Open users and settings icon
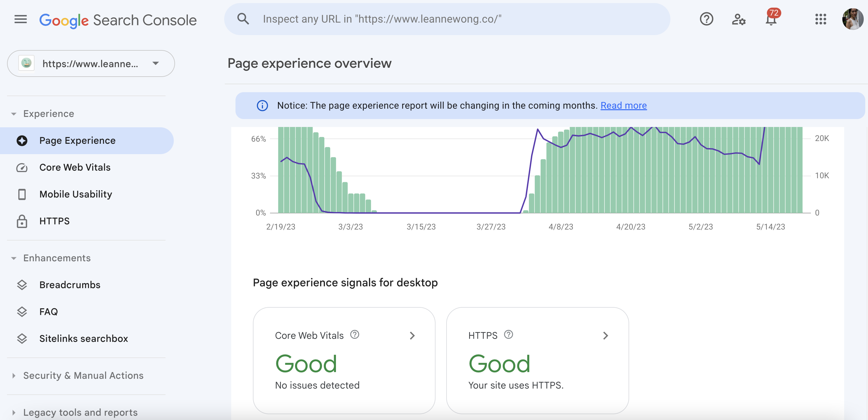 pyautogui.click(x=739, y=19)
